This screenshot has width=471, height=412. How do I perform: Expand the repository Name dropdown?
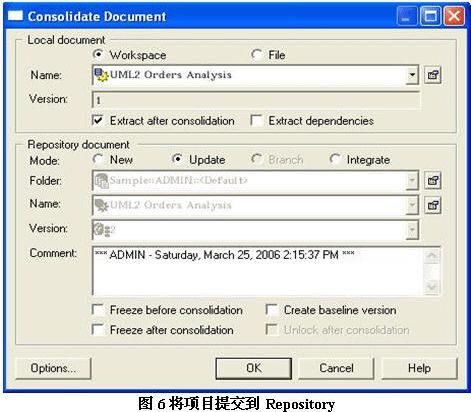coord(412,205)
